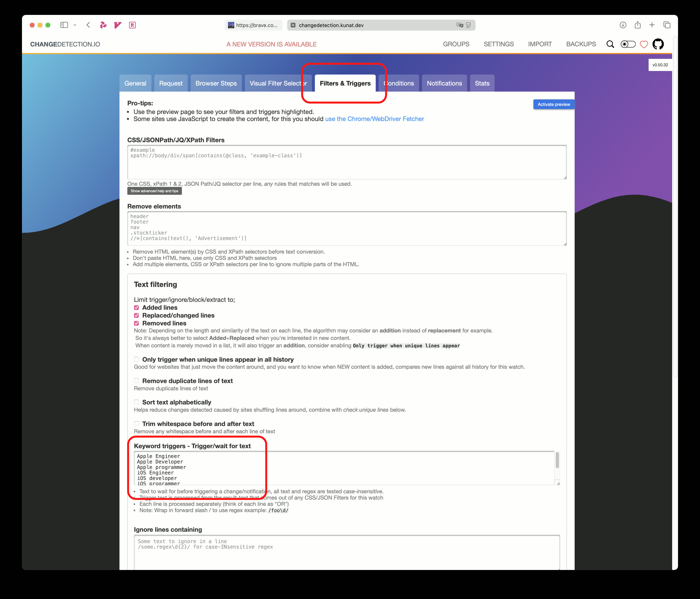The width and height of the screenshot is (700, 599).
Task: Show advanced help and tips
Action: tap(154, 191)
